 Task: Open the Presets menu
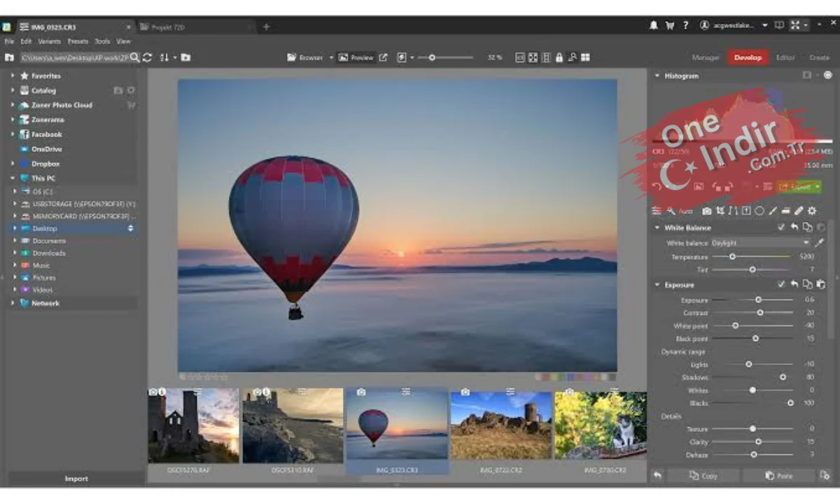pos(78,41)
